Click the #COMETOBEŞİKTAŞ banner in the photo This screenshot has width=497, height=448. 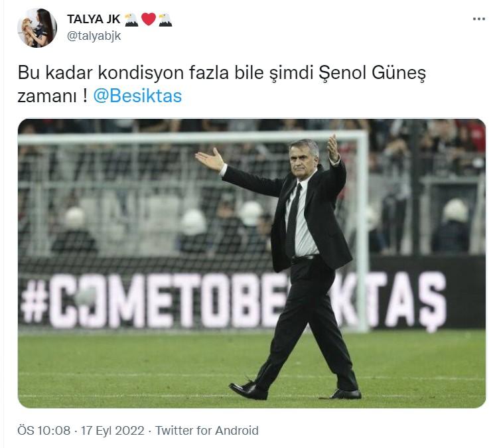coord(232,301)
